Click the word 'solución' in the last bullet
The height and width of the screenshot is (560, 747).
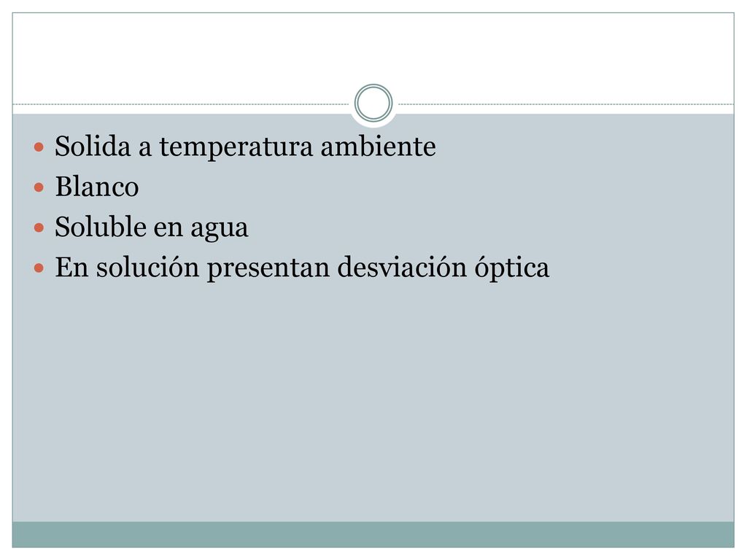[147, 267]
